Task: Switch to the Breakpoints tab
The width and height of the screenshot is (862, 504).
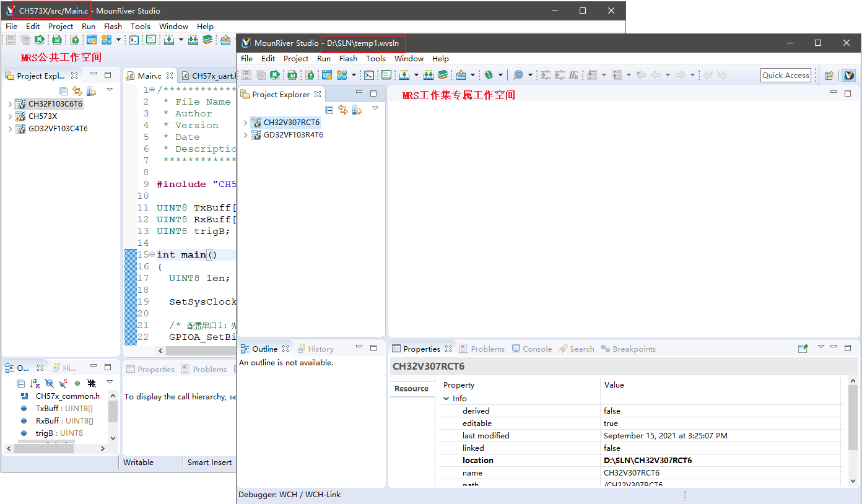Action: (x=629, y=349)
